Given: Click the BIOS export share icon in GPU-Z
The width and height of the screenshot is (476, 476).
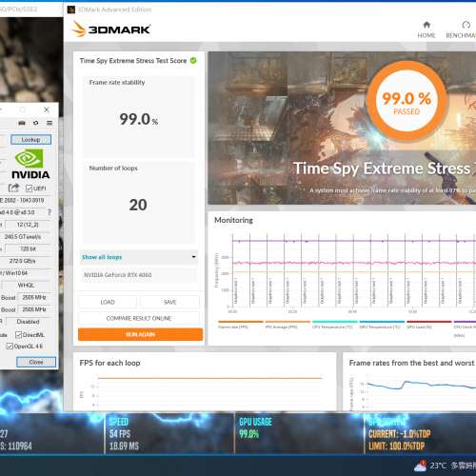Looking at the screenshot, I should pos(13,188).
